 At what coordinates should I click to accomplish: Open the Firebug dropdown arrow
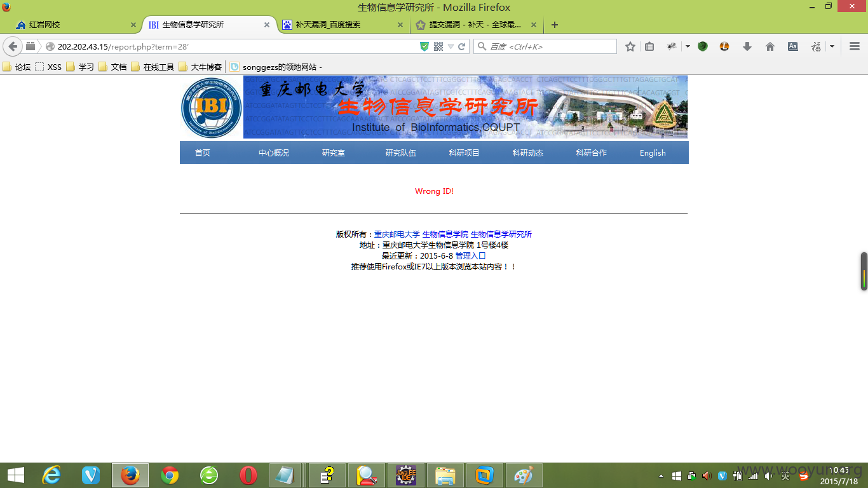click(x=688, y=46)
